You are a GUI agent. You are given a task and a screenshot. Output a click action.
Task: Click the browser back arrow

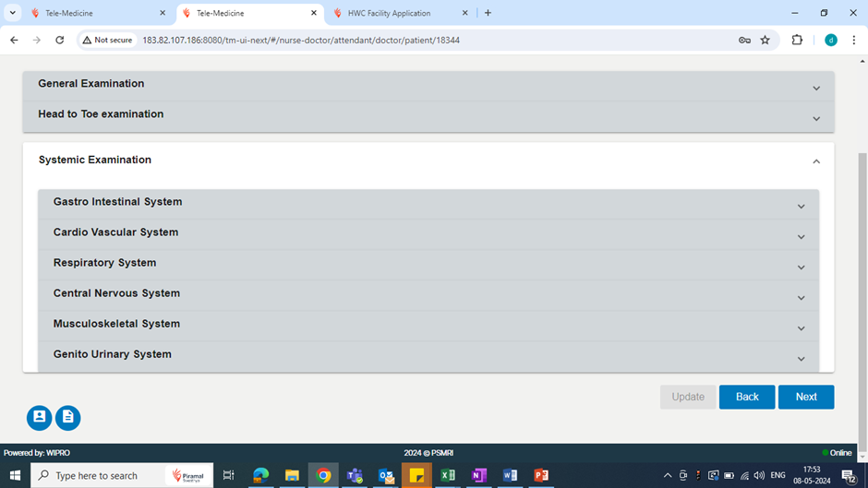pos(15,40)
